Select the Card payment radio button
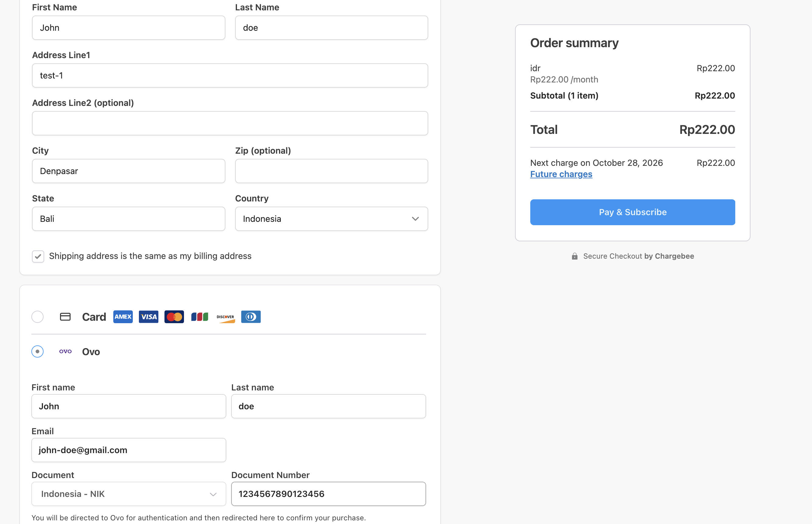812x524 pixels. [37, 317]
